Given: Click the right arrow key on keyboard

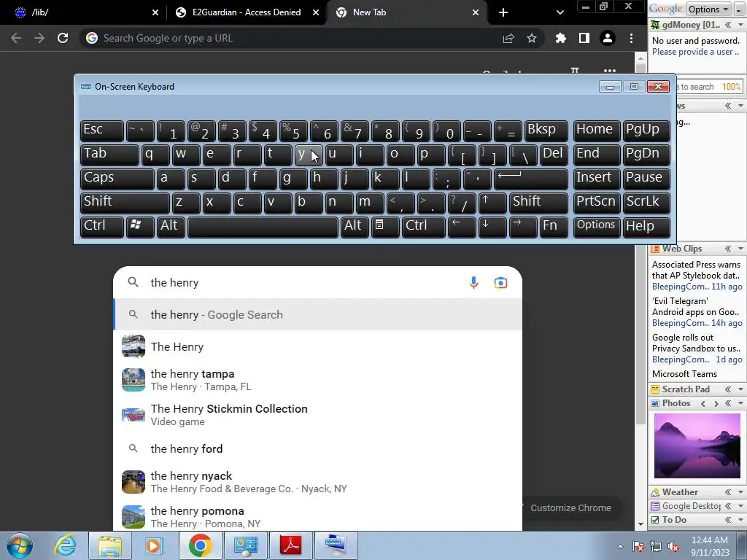Looking at the screenshot, I should (x=522, y=227).
